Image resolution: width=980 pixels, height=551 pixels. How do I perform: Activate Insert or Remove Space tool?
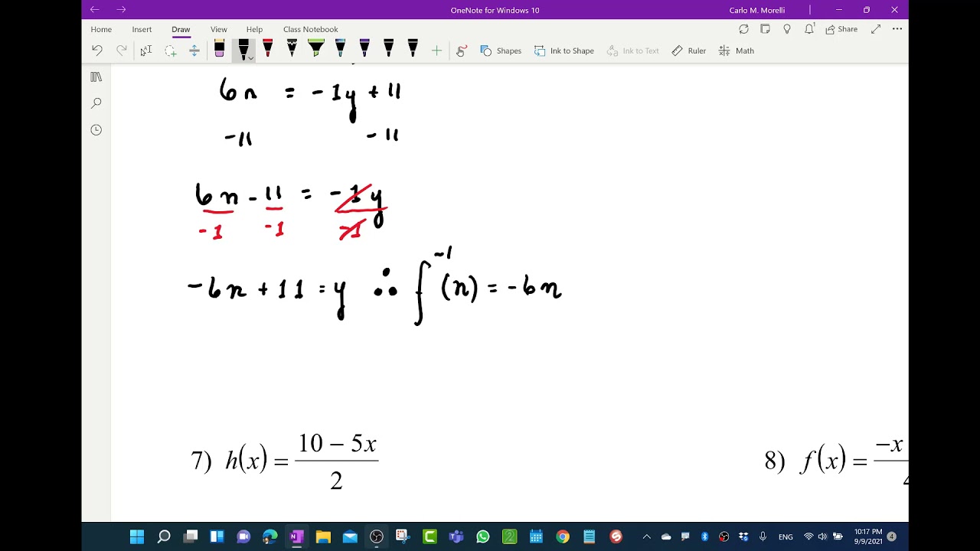[x=194, y=51]
